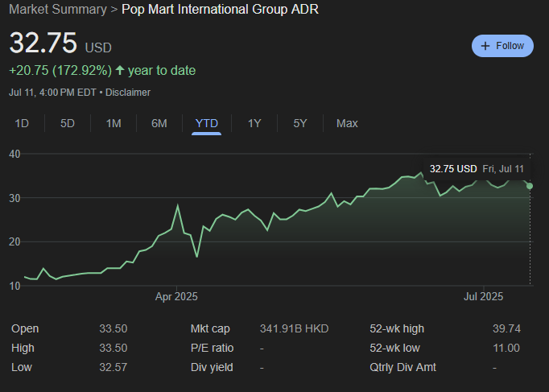
Task: Show the 1Y chart range
Action: (254, 123)
